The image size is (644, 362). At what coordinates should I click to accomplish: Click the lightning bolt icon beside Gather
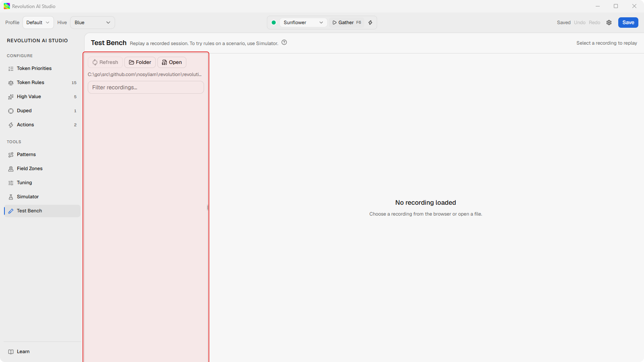coord(370,23)
